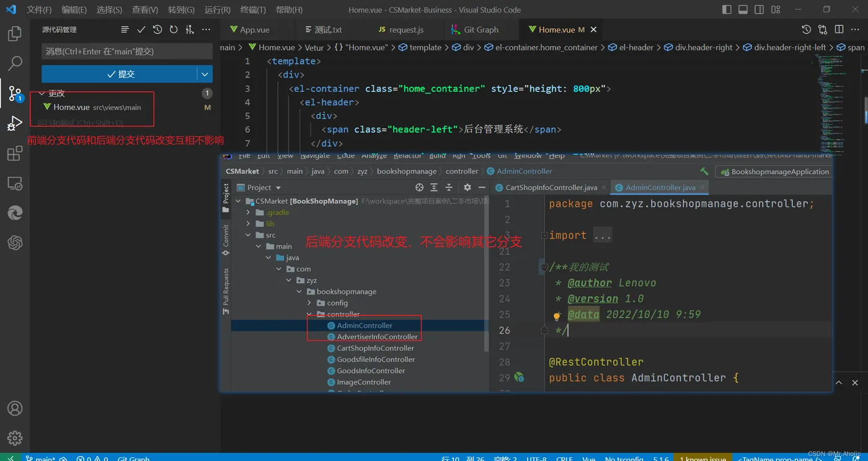Click the IntelliJ locate-in-project crosshair icon
868x461 pixels.
420,187
